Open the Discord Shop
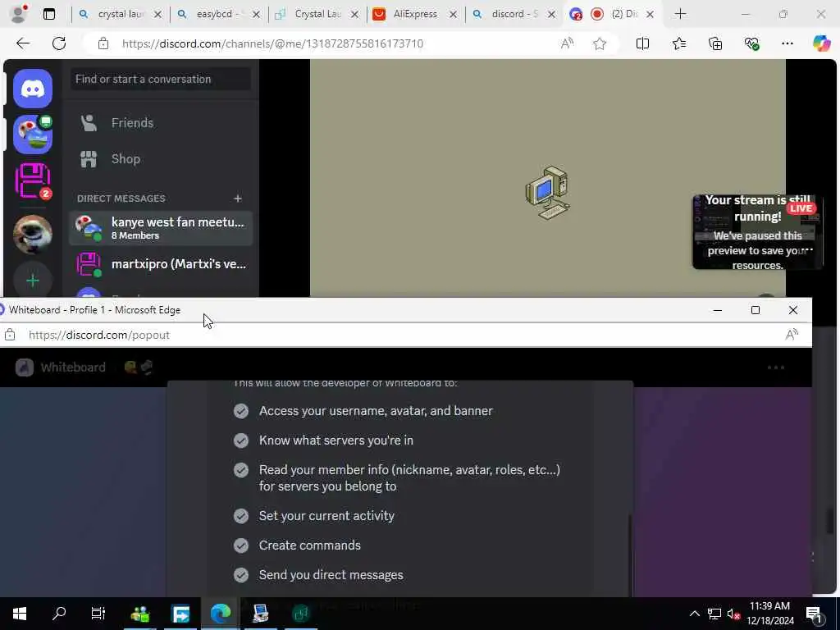This screenshot has height=630, width=840. click(x=161, y=158)
